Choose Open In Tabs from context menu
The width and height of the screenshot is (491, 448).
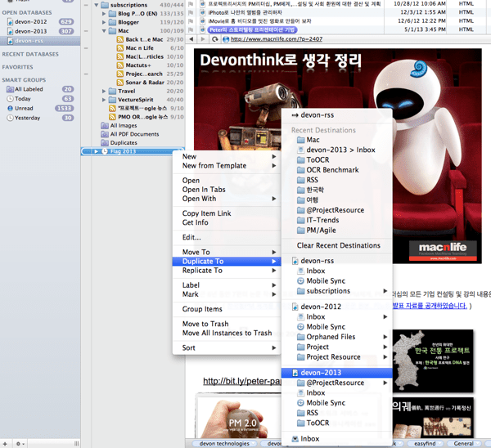pos(204,190)
